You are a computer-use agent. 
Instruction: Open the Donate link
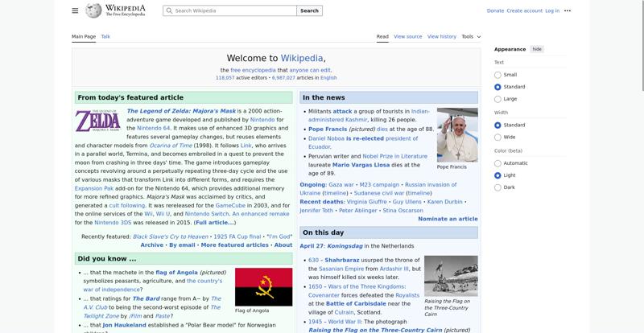[x=495, y=10]
